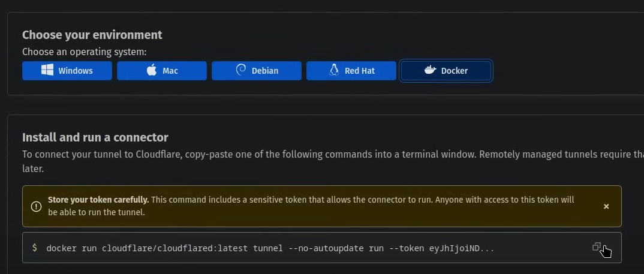Select the Red Hat environment button
The width and height of the screenshot is (644, 274).
tap(351, 71)
